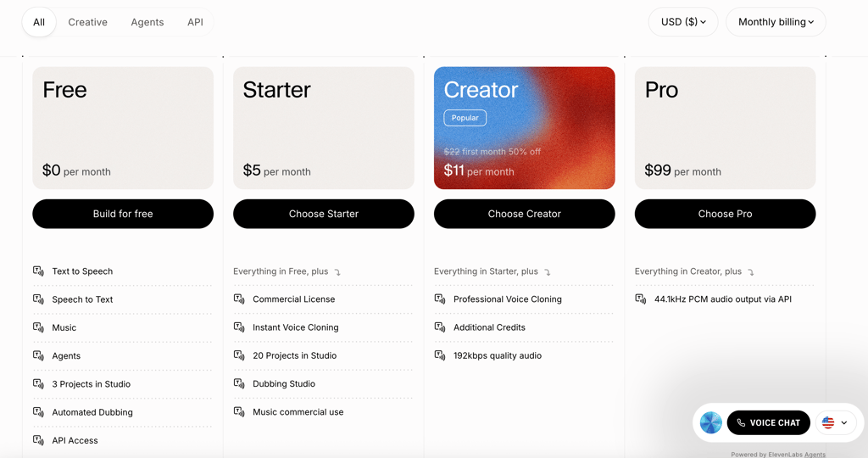Click the Creator plan gradient card
This screenshot has width=868, height=458.
[524, 127]
